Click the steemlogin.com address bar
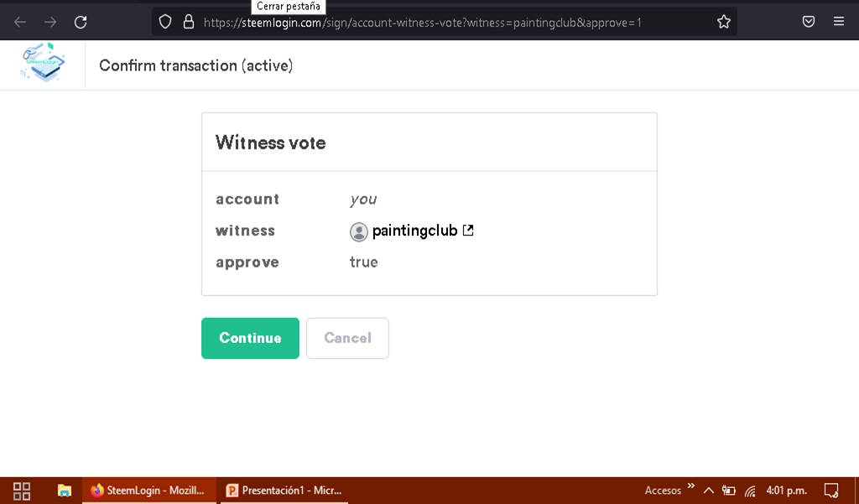Screen dimensions: 859x504 422,23
